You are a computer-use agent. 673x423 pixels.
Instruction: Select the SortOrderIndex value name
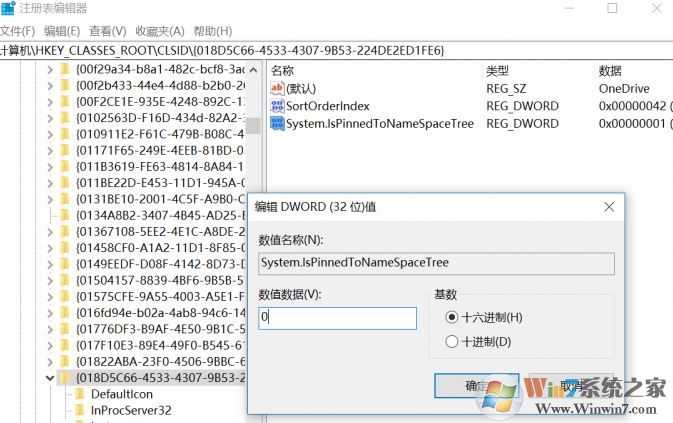[328, 106]
